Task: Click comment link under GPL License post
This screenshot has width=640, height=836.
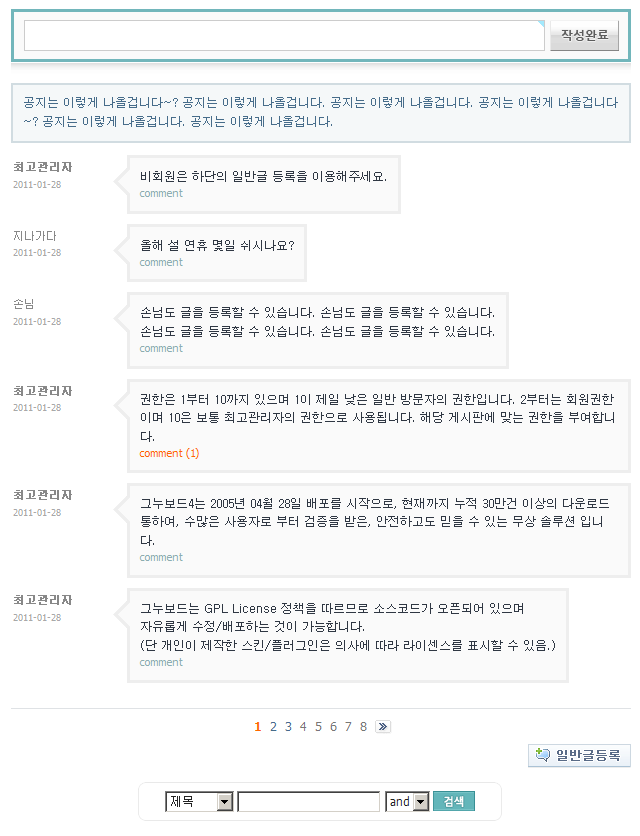Action: click(161, 662)
